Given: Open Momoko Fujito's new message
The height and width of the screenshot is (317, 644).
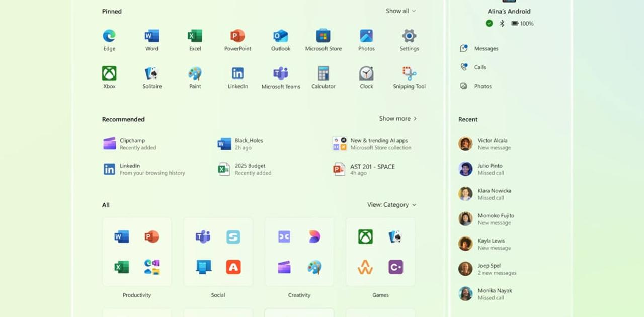Looking at the screenshot, I should tap(487, 219).
